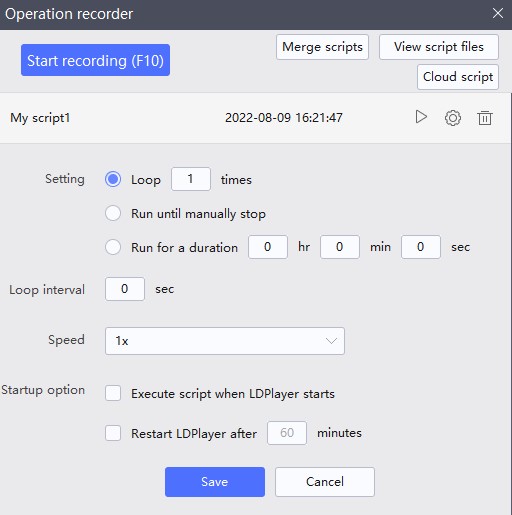This screenshot has height=515, width=512.
Task: Save the script settings
Action: point(215,482)
